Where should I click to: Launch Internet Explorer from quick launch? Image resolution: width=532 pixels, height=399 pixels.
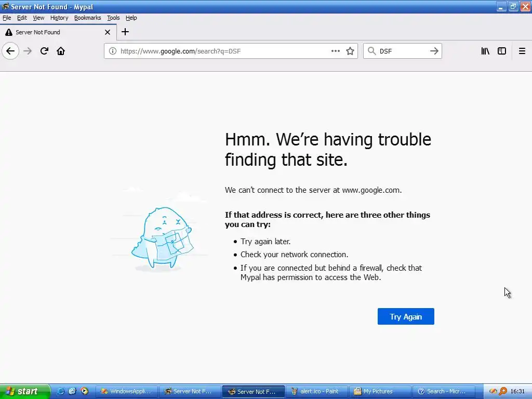[60, 391]
